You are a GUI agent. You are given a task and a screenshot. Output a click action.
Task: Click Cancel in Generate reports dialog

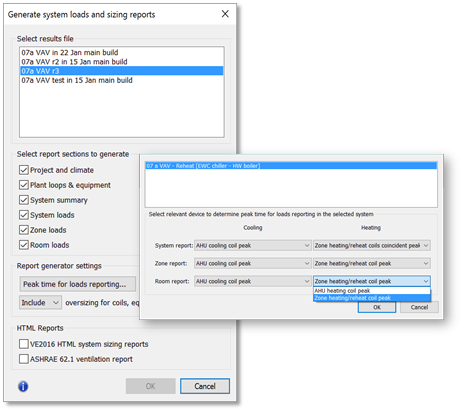click(205, 386)
